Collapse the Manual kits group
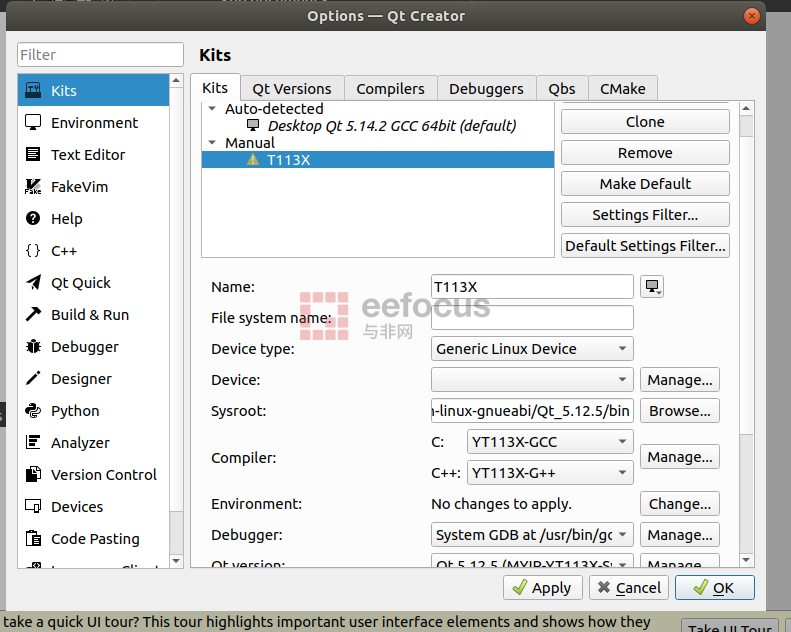 coord(212,143)
